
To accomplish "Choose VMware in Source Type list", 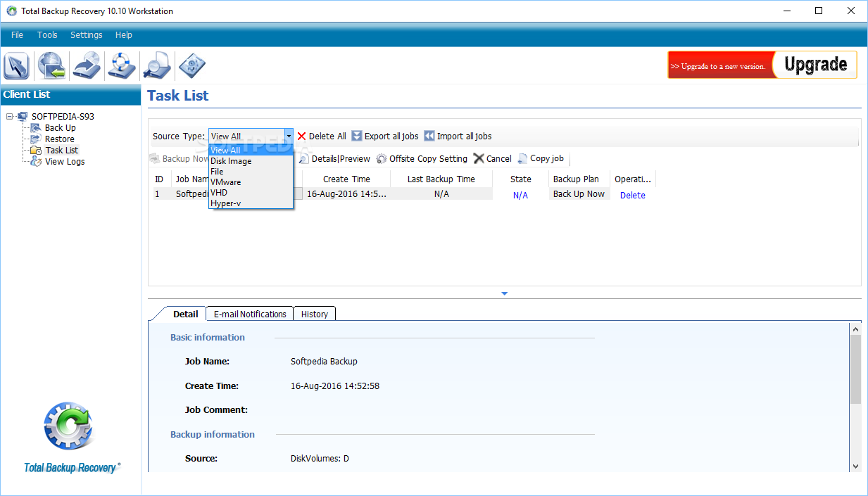I will click(251, 182).
